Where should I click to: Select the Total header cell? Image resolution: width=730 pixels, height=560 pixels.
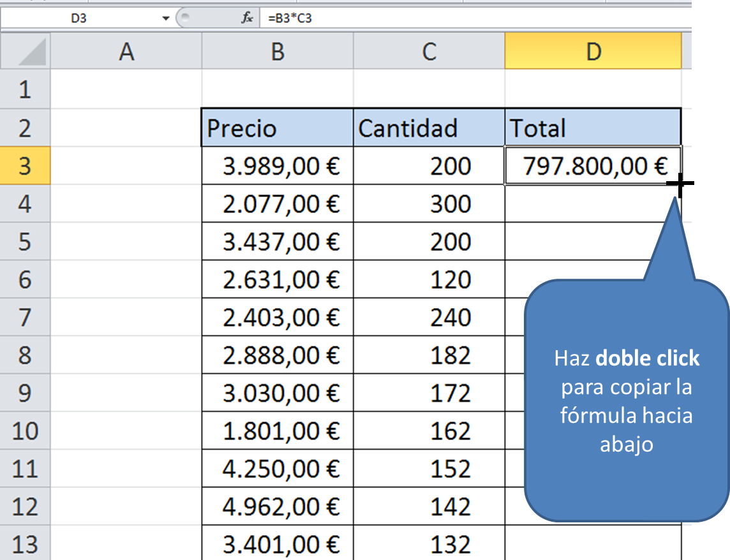pyautogui.click(x=593, y=128)
